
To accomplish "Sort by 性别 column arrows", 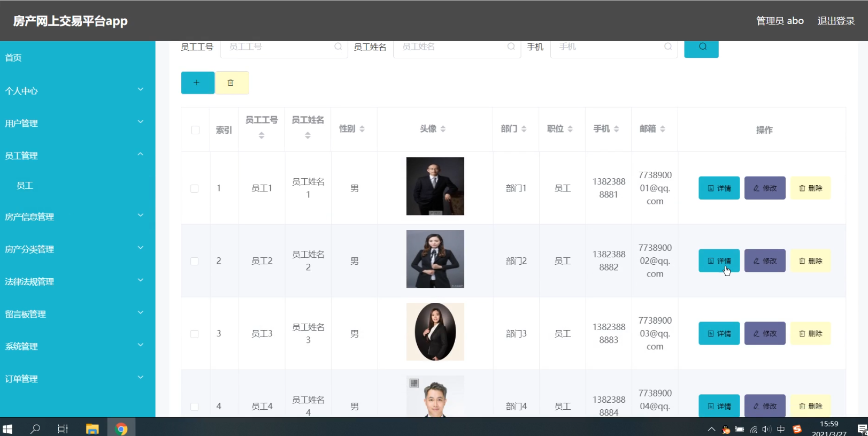I will pyautogui.click(x=362, y=129).
